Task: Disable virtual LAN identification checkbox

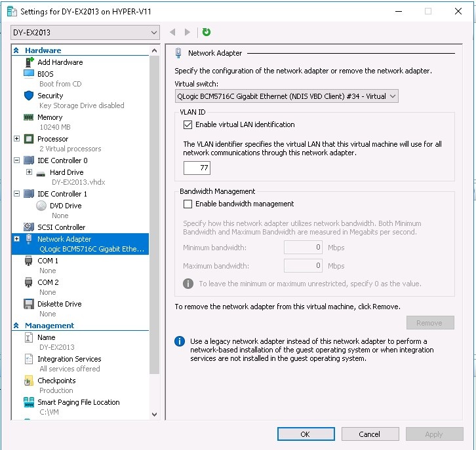Action: pos(188,124)
